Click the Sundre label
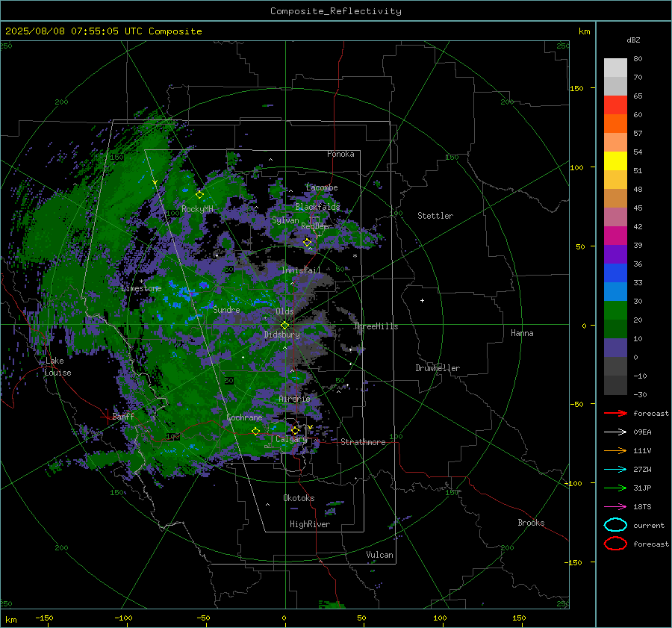Screen dimensions: 672x628 [x=226, y=309]
